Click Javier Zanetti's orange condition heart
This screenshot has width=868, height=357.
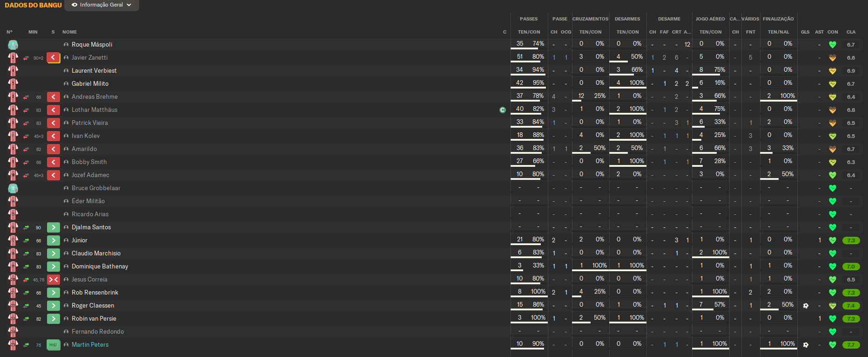[833, 58]
